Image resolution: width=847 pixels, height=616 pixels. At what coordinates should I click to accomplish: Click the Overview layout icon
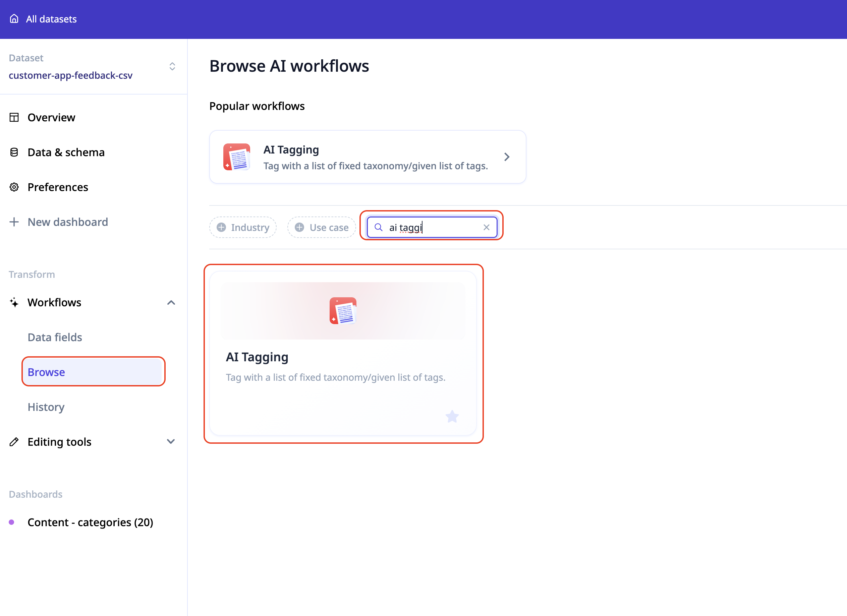pos(14,118)
